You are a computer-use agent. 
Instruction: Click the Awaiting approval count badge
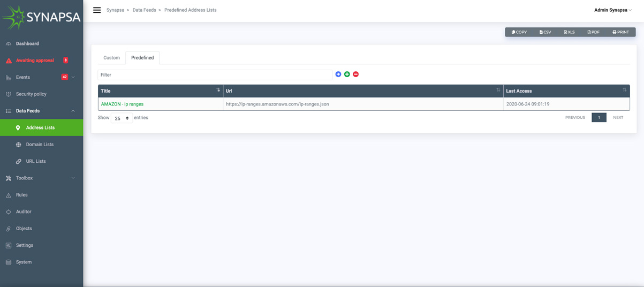pyautogui.click(x=66, y=61)
